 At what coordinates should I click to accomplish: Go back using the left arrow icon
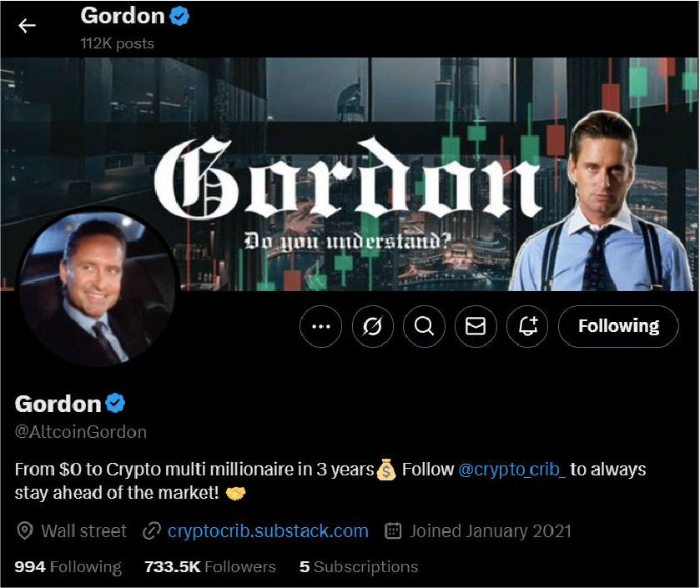[x=27, y=25]
